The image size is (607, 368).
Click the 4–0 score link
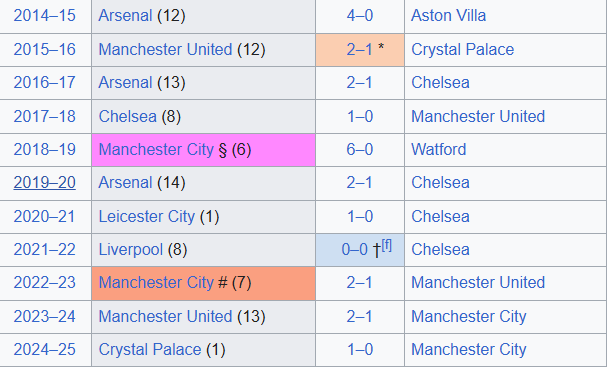point(360,16)
